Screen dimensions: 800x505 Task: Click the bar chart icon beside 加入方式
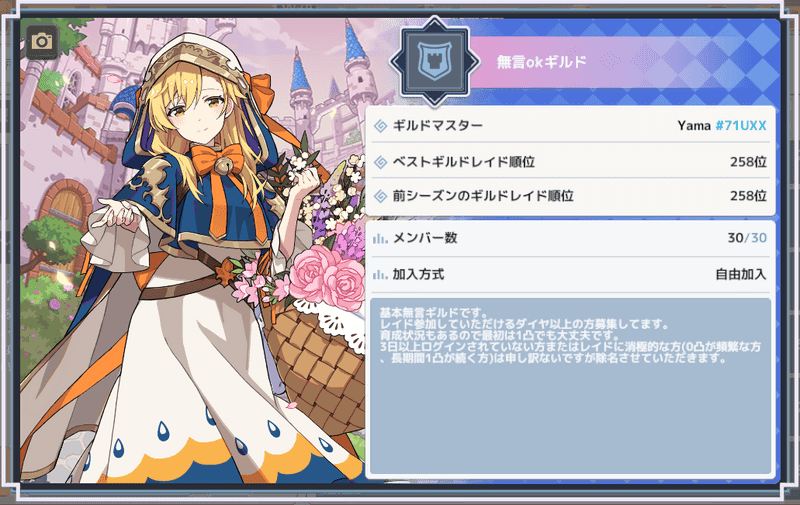pos(380,275)
